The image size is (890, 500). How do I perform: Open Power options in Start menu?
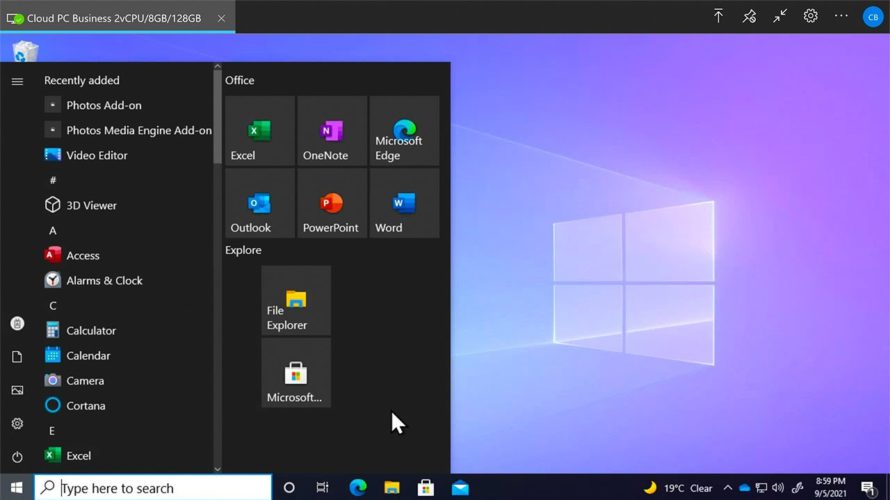click(17, 457)
